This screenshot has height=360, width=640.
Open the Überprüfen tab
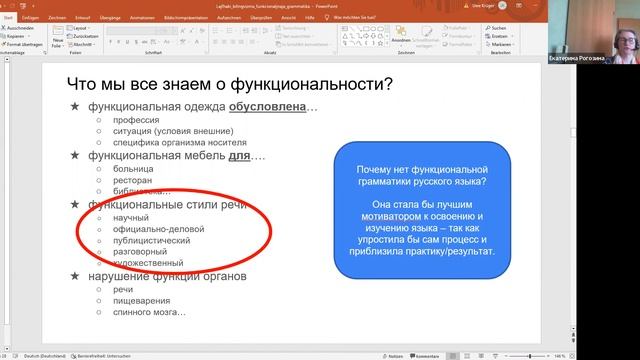(261, 18)
